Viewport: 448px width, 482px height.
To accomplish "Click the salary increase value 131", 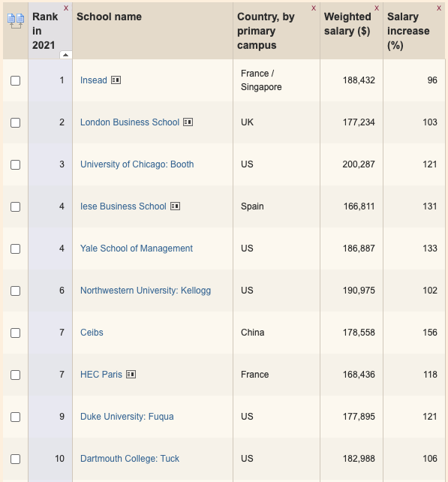I will (430, 206).
